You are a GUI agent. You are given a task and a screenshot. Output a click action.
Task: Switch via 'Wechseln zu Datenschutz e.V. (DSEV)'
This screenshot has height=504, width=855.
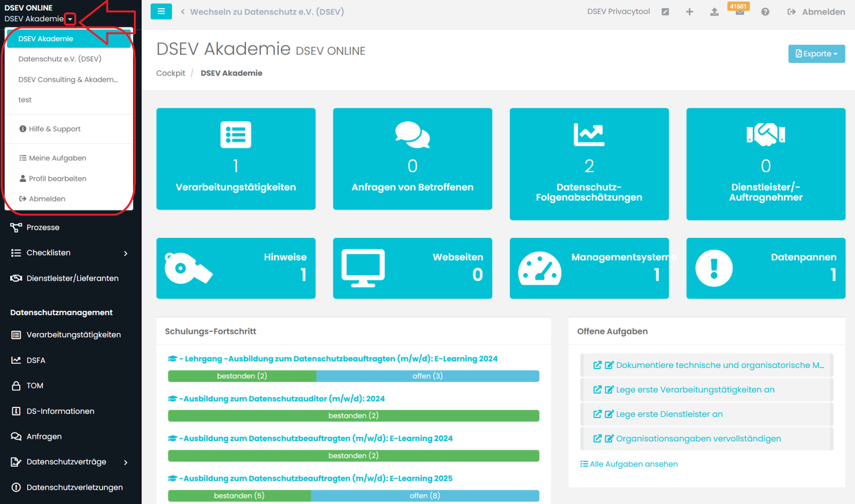(x=262, y=12)
